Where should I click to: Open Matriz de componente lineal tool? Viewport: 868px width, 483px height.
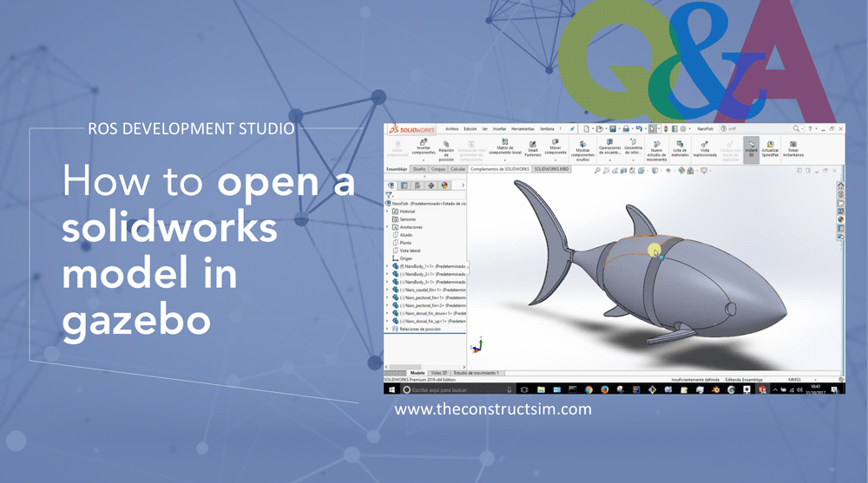504,147
